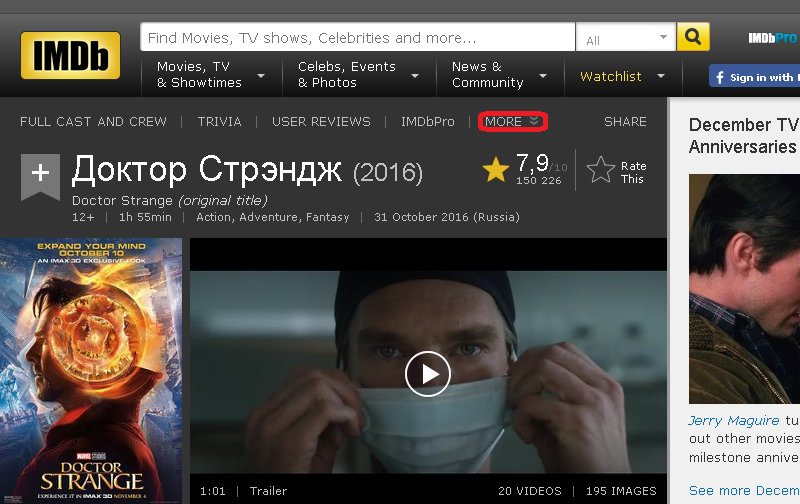Open the Watchlist menu
This screenshot has height=504, width=800.
pos(622,77)
